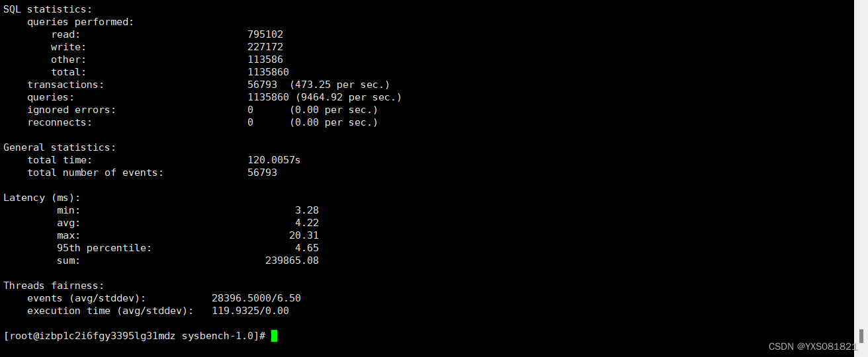Screen dimensions: 868x357
Task: Click the max latency value 20.31
Action: point(304,235)
